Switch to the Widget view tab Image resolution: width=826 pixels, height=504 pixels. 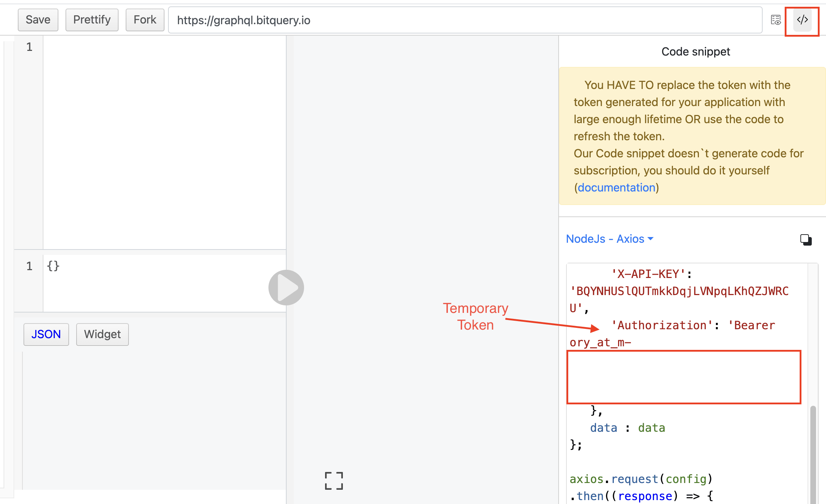point(103,334)
